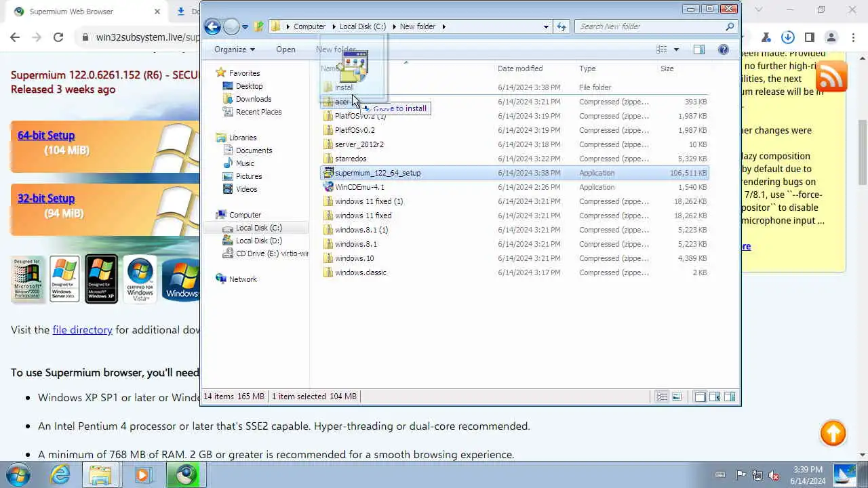
Task: Open the Videos library
Action: pyautogui.click(x=246, y=189)
